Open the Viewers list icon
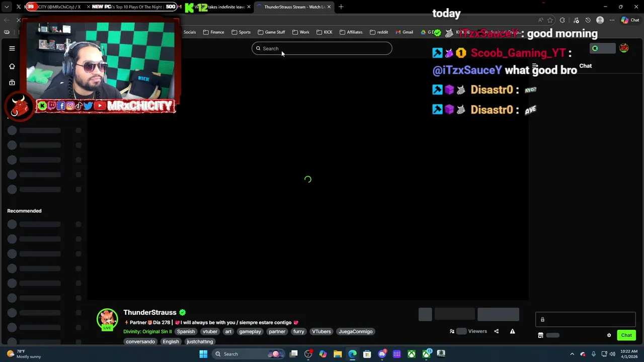Viewport: 644px width, 362px height. click(452, 331)
